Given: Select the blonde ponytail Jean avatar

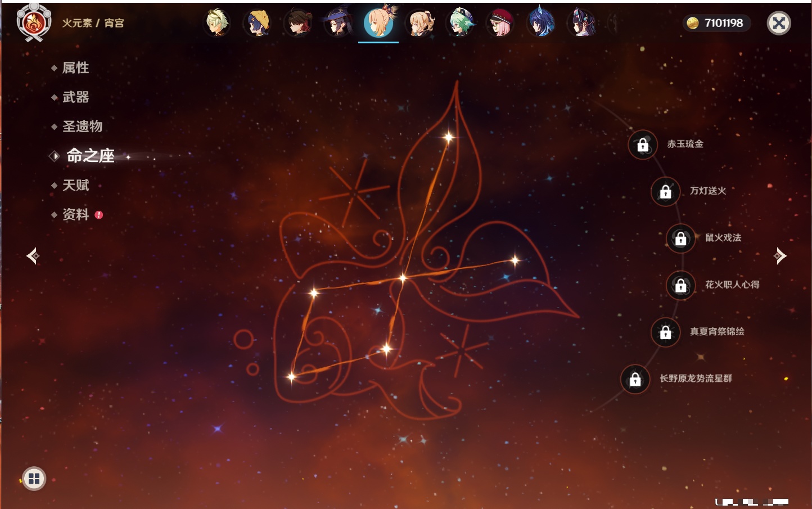Looking at the screenshot, I should (419, 23).
